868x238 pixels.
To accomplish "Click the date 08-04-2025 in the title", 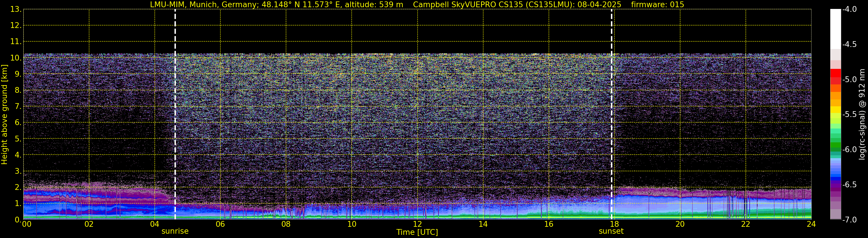I will [x=599, y=5].
